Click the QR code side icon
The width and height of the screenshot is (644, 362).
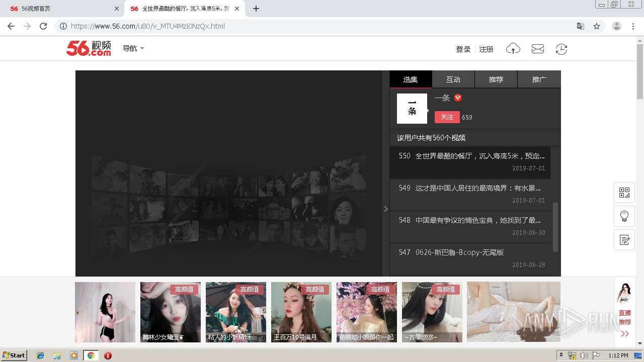coord(624,193)
